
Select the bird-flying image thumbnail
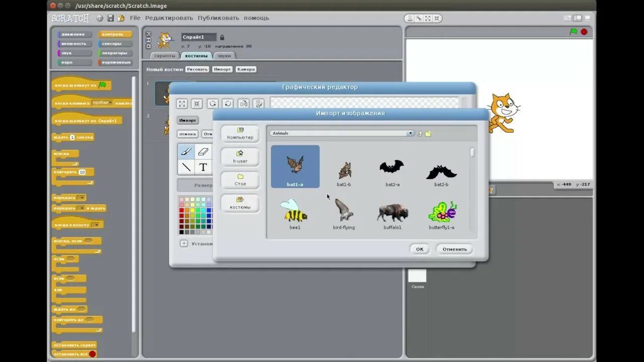(344, 214)
